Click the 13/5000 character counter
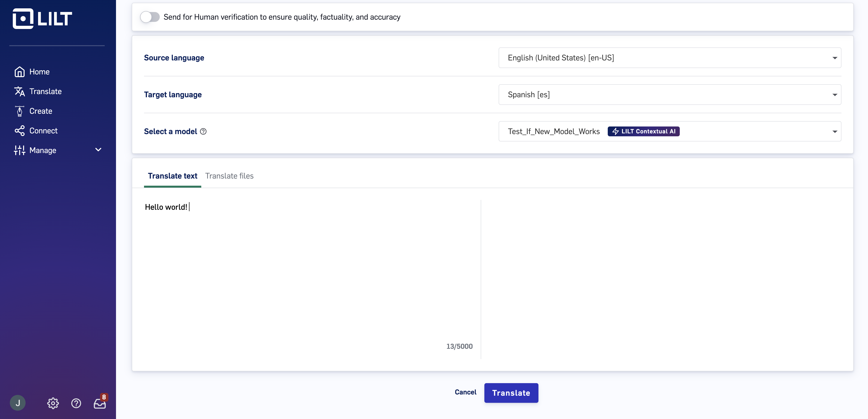The image size is (868, 419). pos(460,346)
